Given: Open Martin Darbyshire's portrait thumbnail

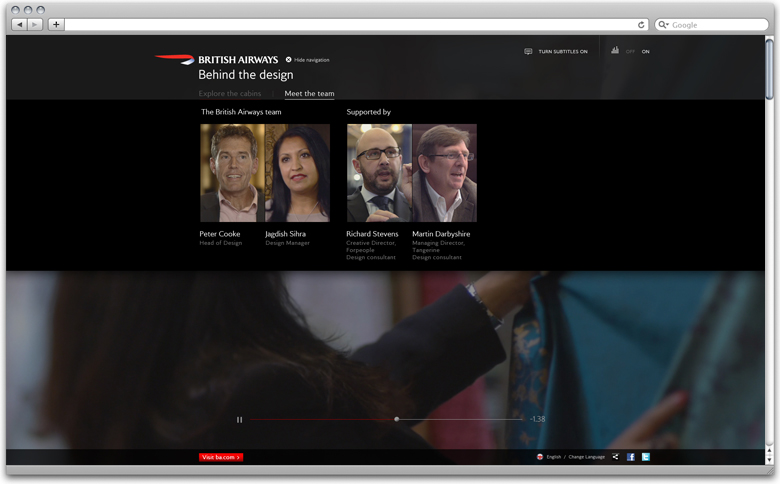Looking at the screenshot, I should (x=445, y=173).
